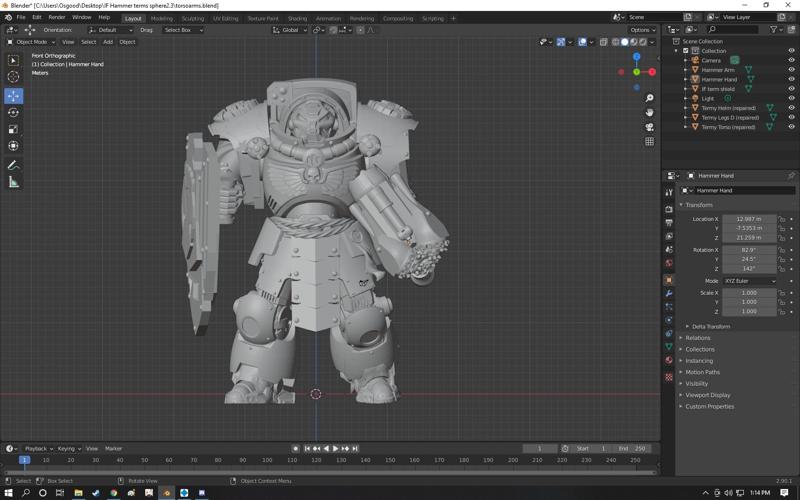Click the Options button in viewport header
Screen dimensions: 800x500
pyautogui.click(x=641, y=30)
